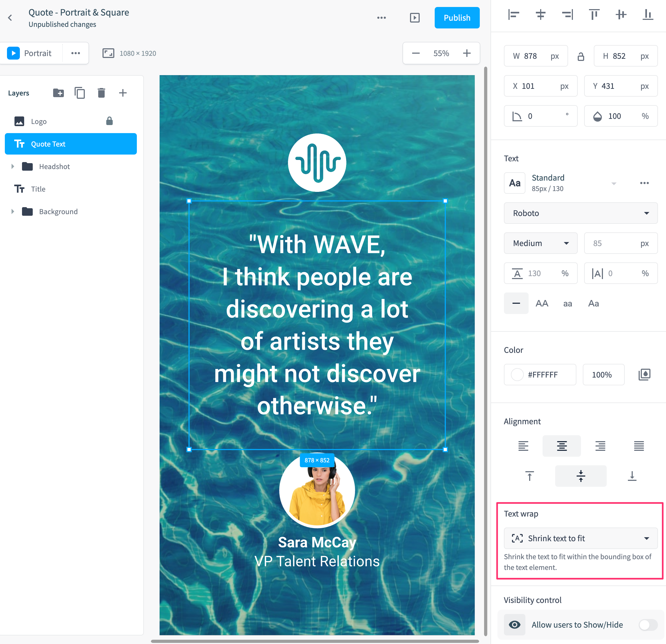Image resolution: width=666 pixels, height=644 pixels.
Task: Toggle the lock on the Logo layer
Action: pyautogui.click(x=109, y=121)
